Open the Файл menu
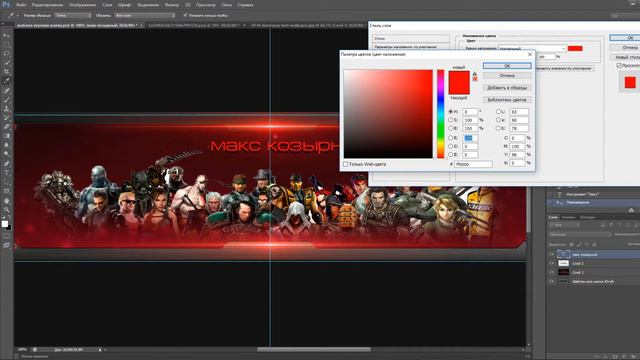Viewport: 640px width, 360px height. (x=21, y=5)
